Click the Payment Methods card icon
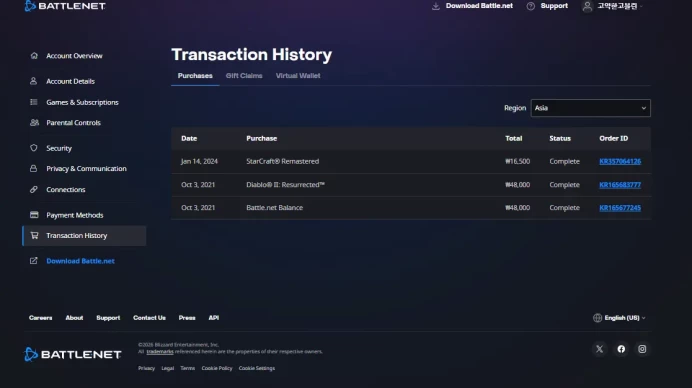 34,215
